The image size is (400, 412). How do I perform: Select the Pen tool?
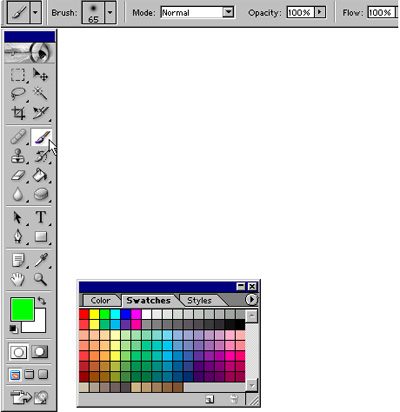point(18,237)
